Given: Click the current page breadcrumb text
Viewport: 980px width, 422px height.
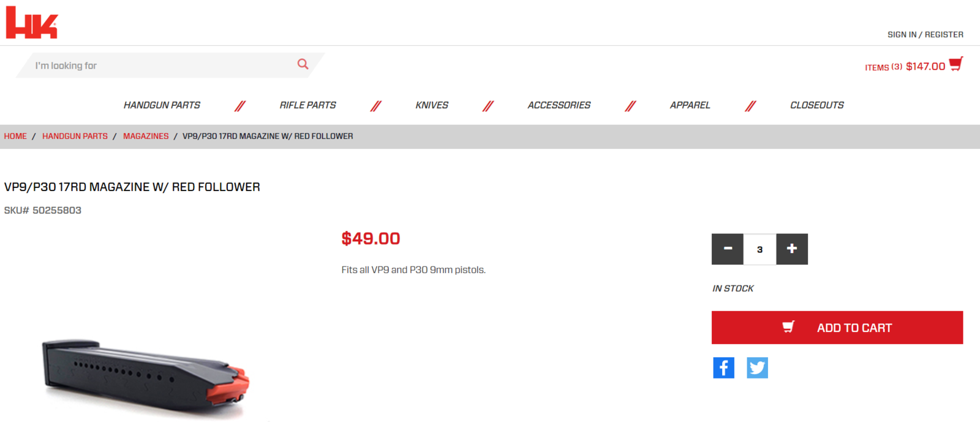Looking at the screenshot, I should (268, 136).
